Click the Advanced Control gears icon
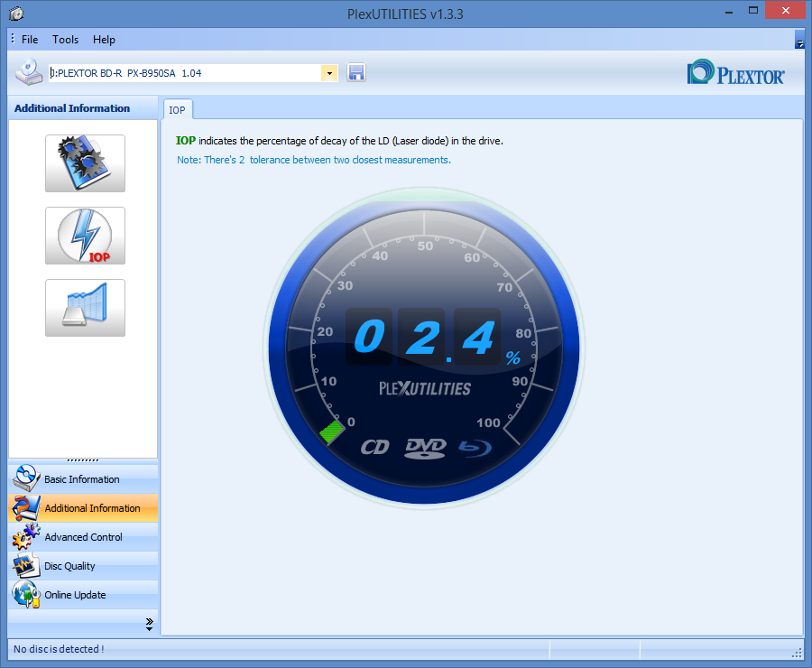 point(26,536)
